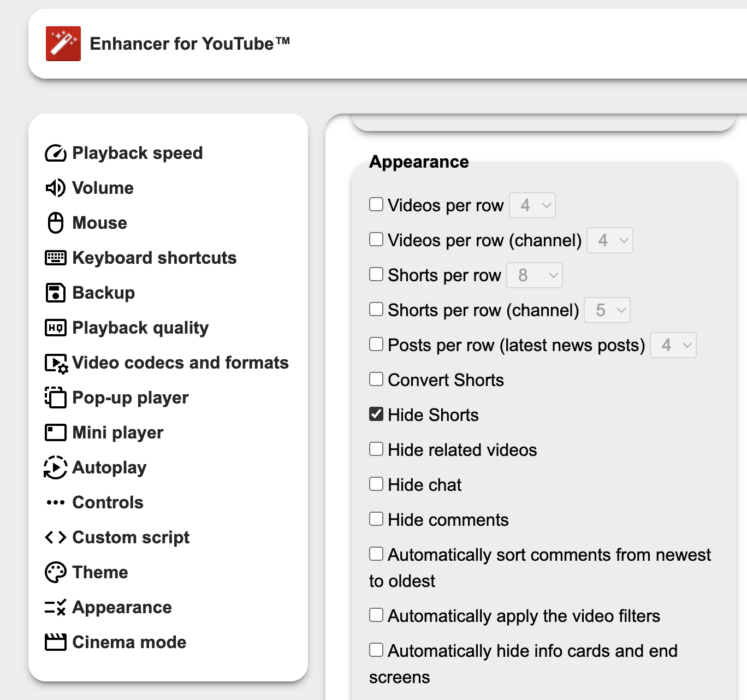This screenshot has height=700, width=747.
Task: Click the Backup floppy disk icon
Action: pyautogui.click(x=55, y=293)
